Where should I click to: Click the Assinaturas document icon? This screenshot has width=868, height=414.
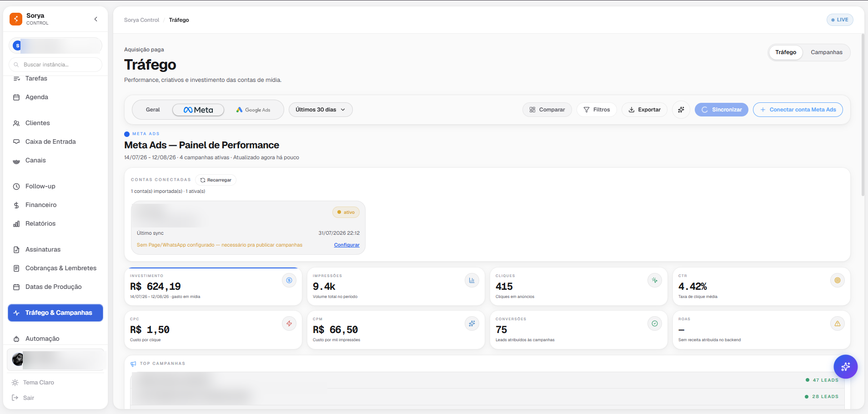point(16,250)
